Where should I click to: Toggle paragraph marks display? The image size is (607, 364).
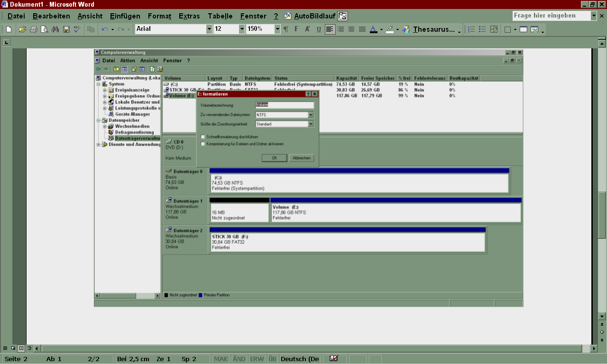[285, 29]
